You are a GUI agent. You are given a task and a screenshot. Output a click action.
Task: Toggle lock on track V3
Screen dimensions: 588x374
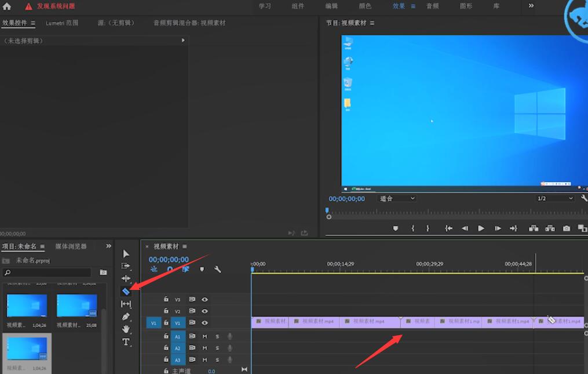click(x=166, y=299)
